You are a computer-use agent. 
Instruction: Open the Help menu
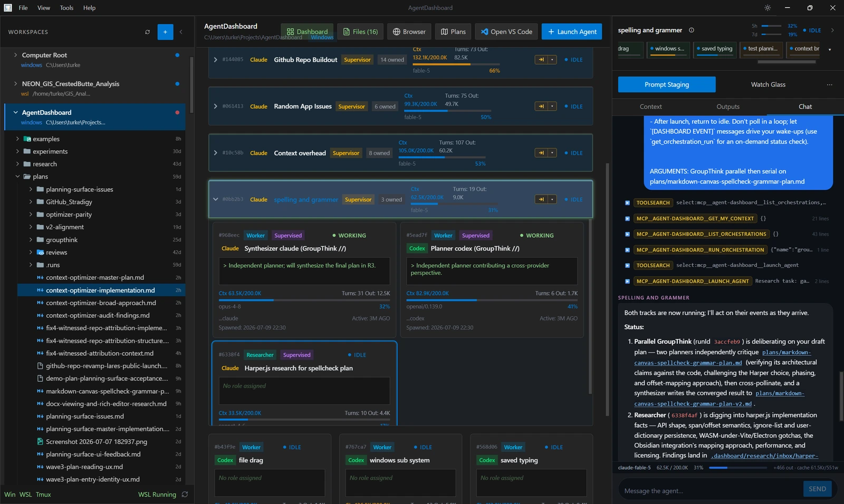(x=89, y=8)
